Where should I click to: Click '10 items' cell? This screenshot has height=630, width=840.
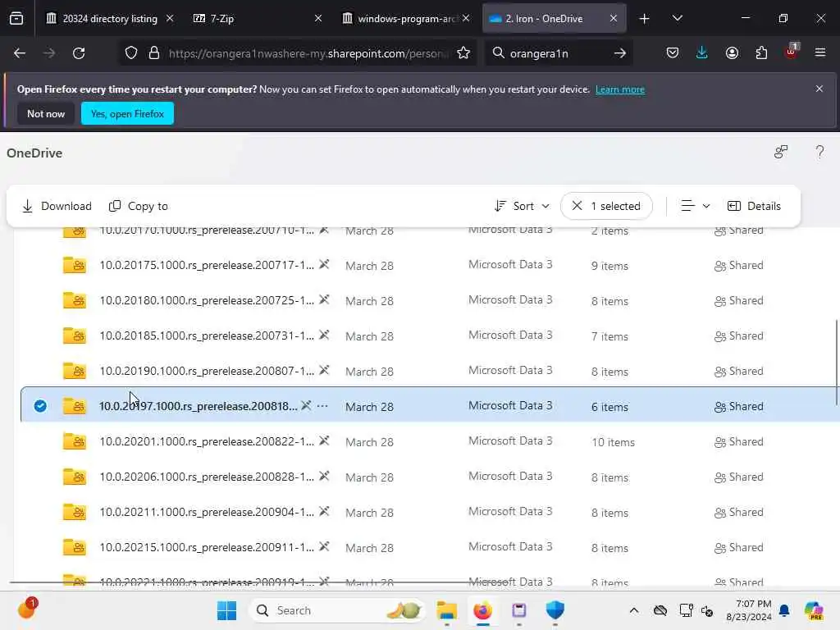click(613, 442)
